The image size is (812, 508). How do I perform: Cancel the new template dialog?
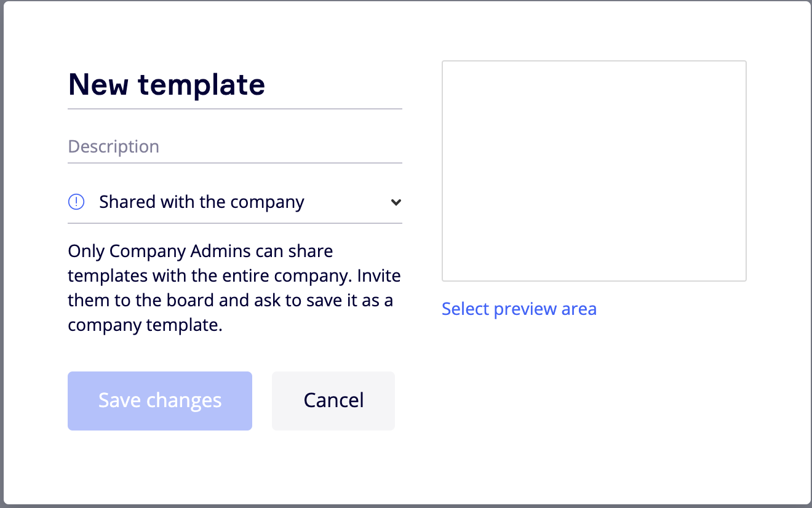click(333, 400)
